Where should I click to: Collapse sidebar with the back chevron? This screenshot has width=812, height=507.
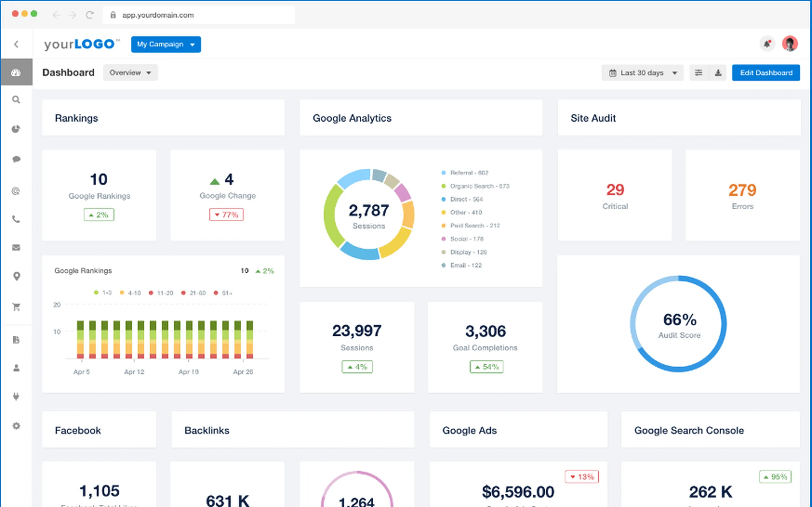coord(16,44)
